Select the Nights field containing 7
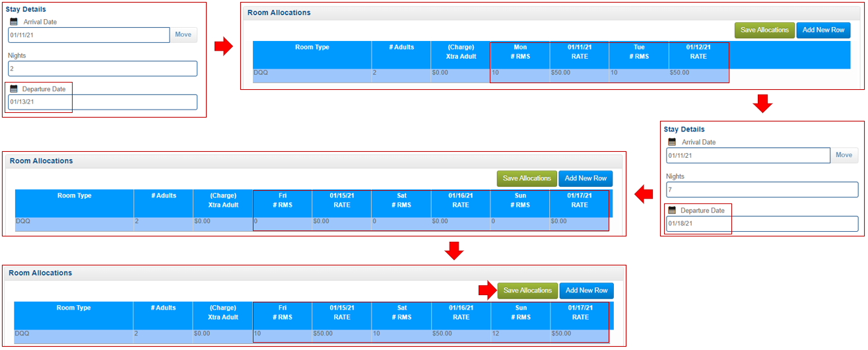 (x=762, y=190)
